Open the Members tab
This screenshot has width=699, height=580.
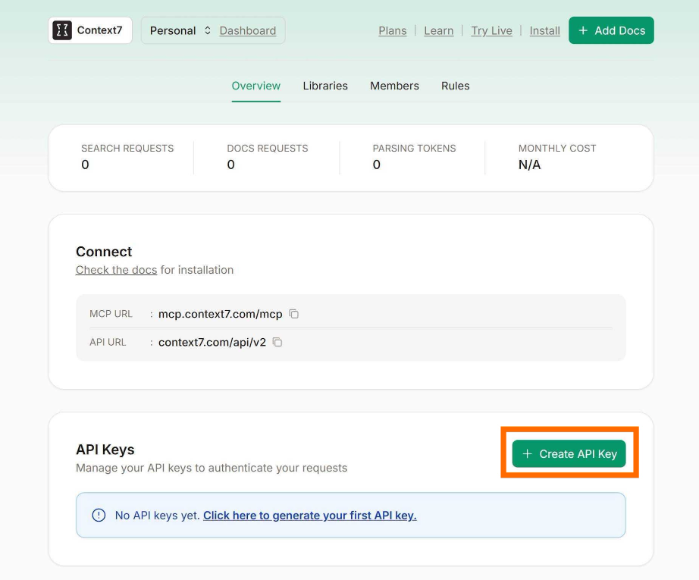pyautogui.click(x=394, y=86)
